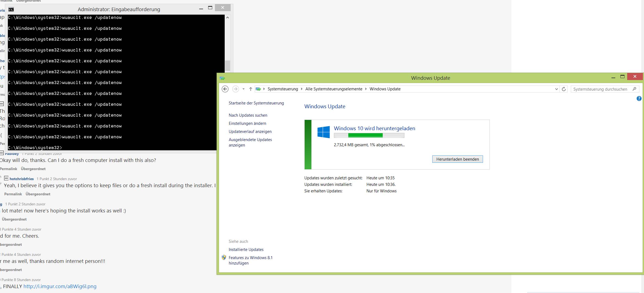Open Nach Updates suchen
The height and width of the screenshot is (293, 644).
[248, 115]
